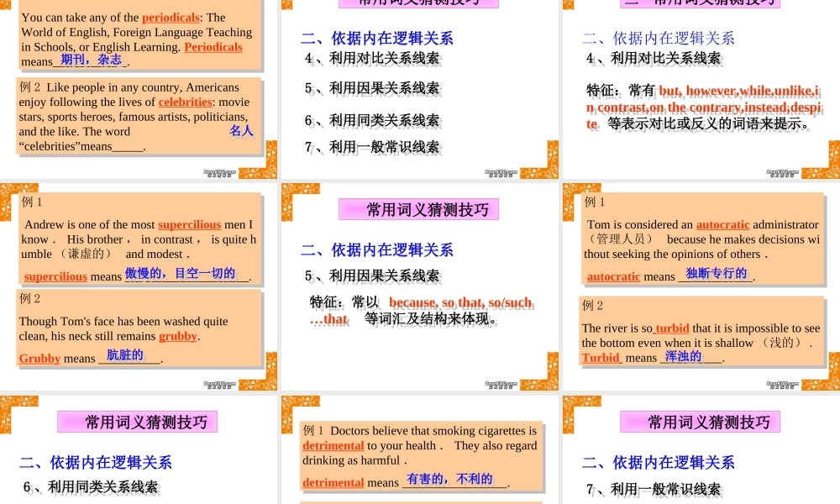Click underlined "grubby" after "neck still remains"

coord(178,336)
